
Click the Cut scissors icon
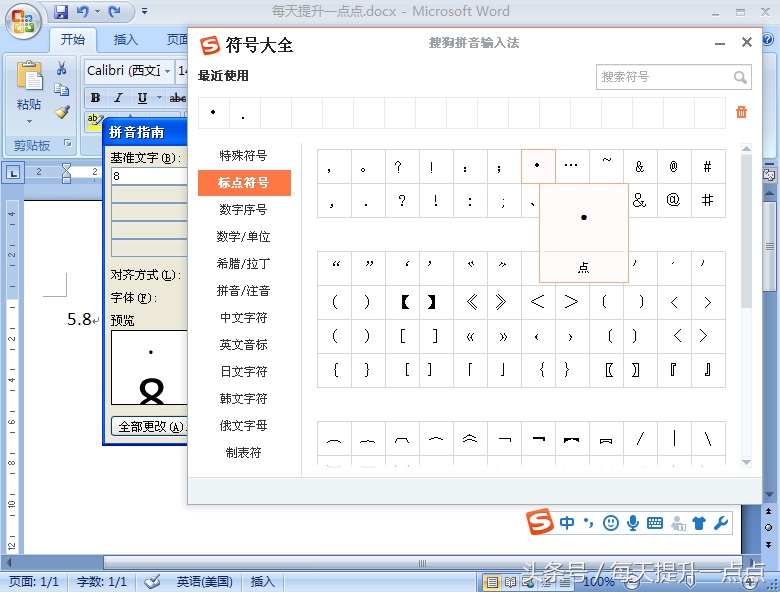(61, 68)
